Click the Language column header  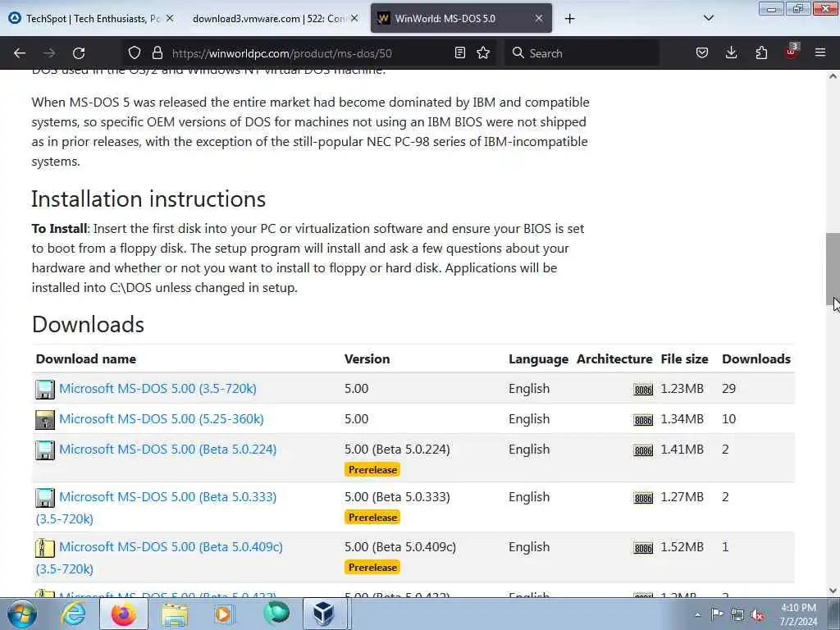tap(538, 359)
